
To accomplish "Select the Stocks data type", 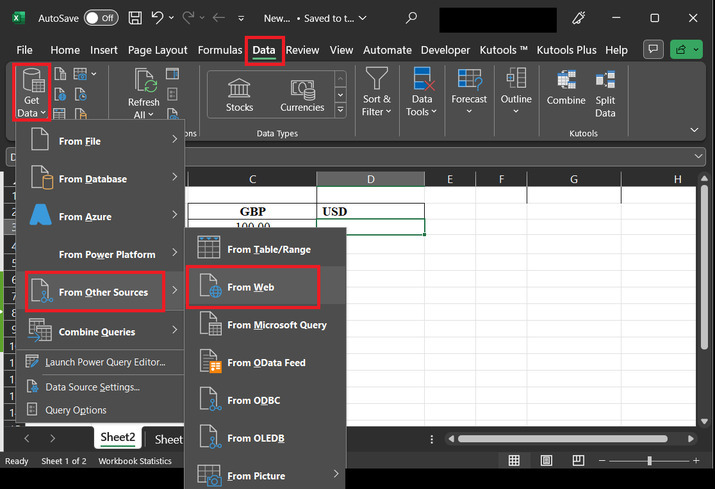I will pyautogui.click(x=239, y=95).
